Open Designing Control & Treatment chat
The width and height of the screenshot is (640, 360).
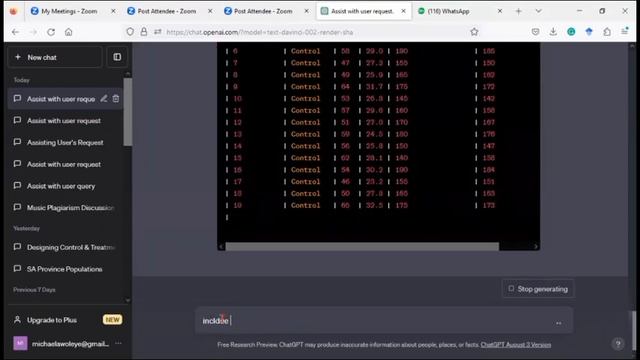[x=65, y=247]
